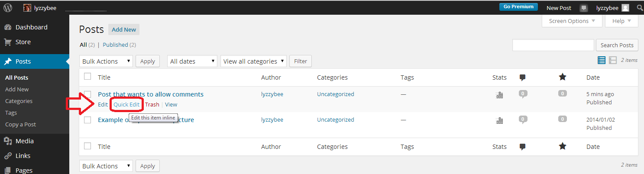Viewport: 644px width, 174px height.
Task: Switch to list view icon
Action: pos(602,61)
